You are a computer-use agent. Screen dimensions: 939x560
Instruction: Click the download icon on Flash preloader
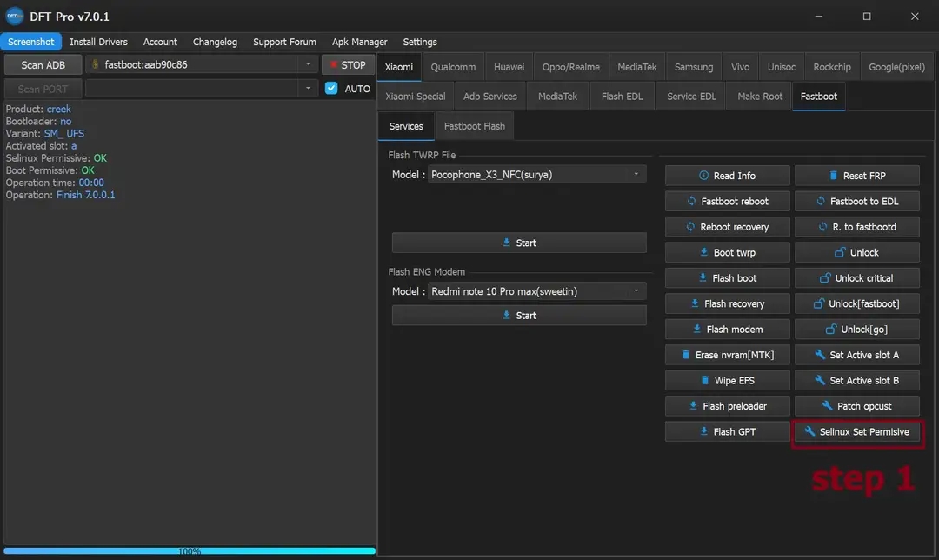click(693, 406)
